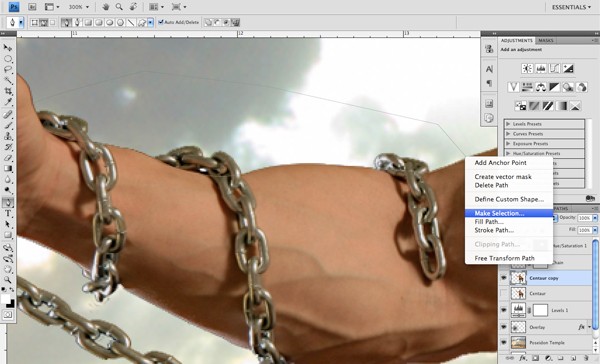Open the custom shape options dropdown arrow
This screenshot has width=600, height=364.
[x=151, y=23]
